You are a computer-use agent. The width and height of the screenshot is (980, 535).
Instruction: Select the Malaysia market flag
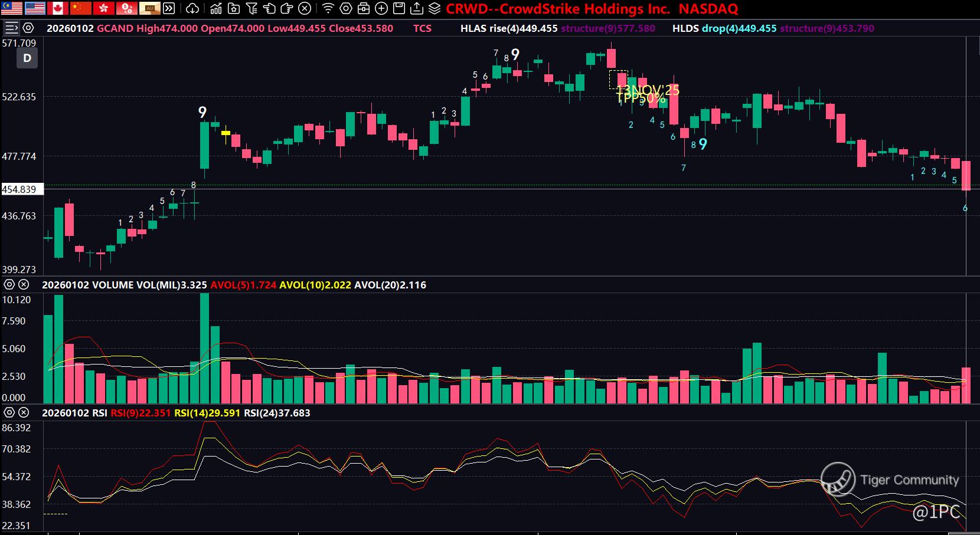point(12,8)
